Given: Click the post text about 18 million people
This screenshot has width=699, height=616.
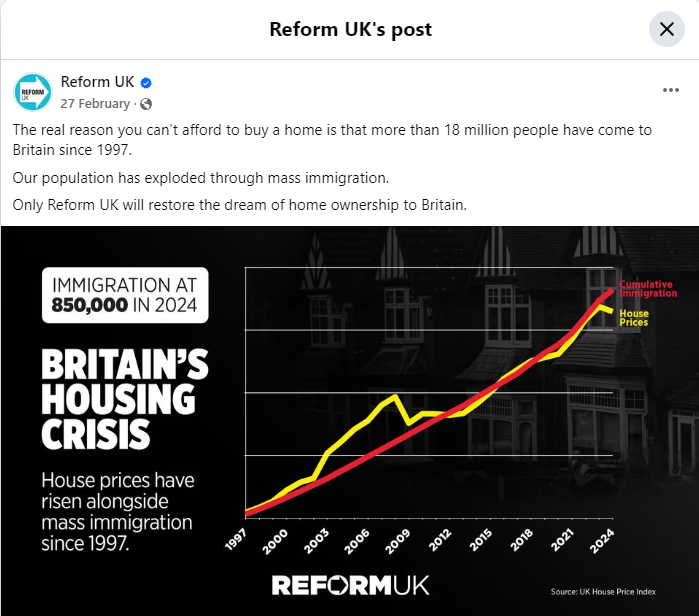Looking at the screenshot, I should tap(332, 140).
